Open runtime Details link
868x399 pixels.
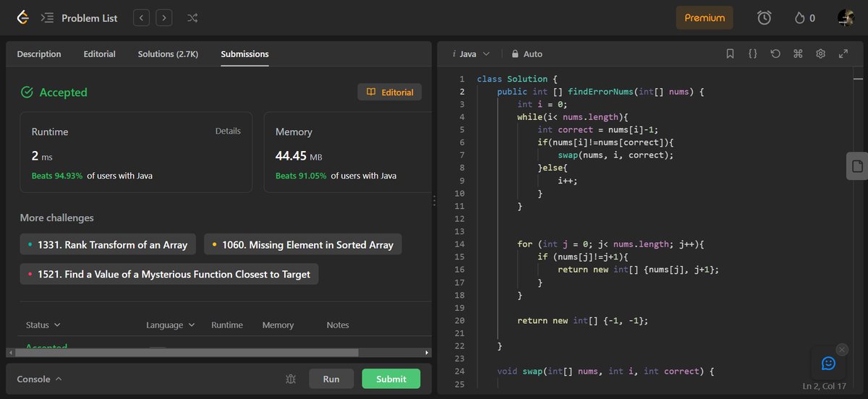(x=228, y=131)
